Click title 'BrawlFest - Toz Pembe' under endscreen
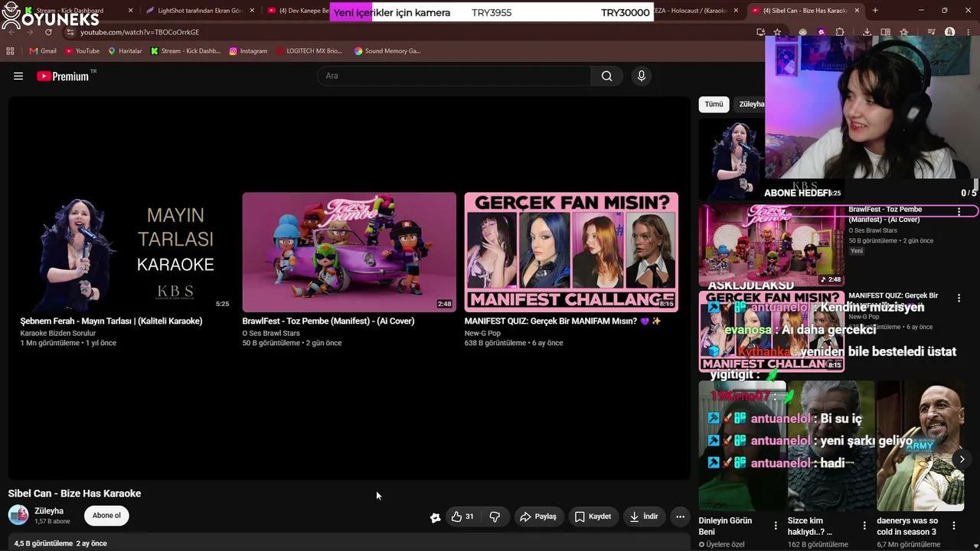980x551 pixels. click(328, 321)
